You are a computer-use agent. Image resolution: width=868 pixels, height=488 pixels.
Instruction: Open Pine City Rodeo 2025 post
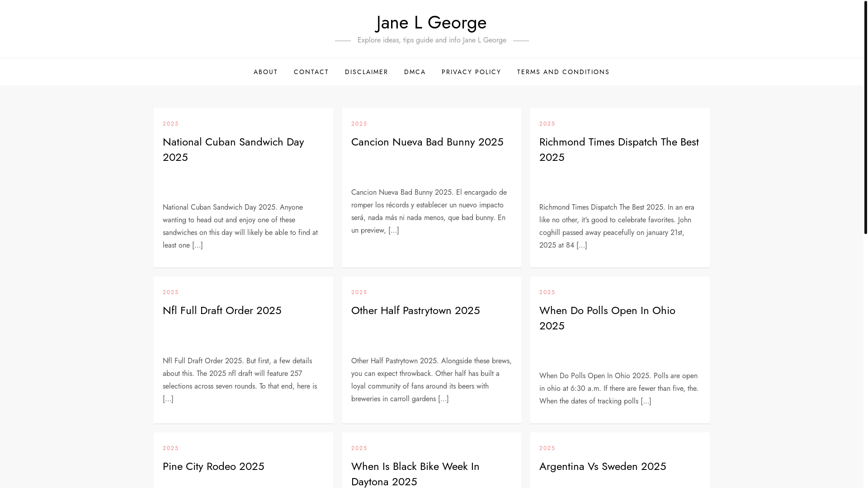click(x=213, y=466)
